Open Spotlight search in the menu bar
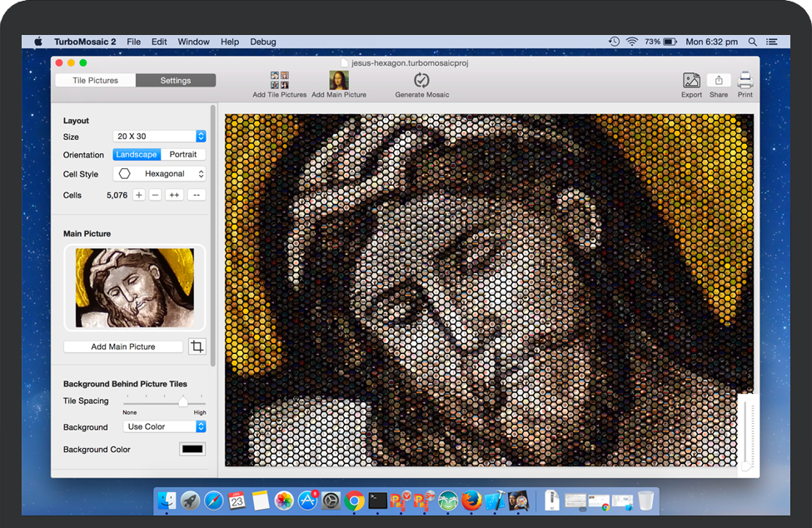The image size is (812, 528). [x=753, y=42]
